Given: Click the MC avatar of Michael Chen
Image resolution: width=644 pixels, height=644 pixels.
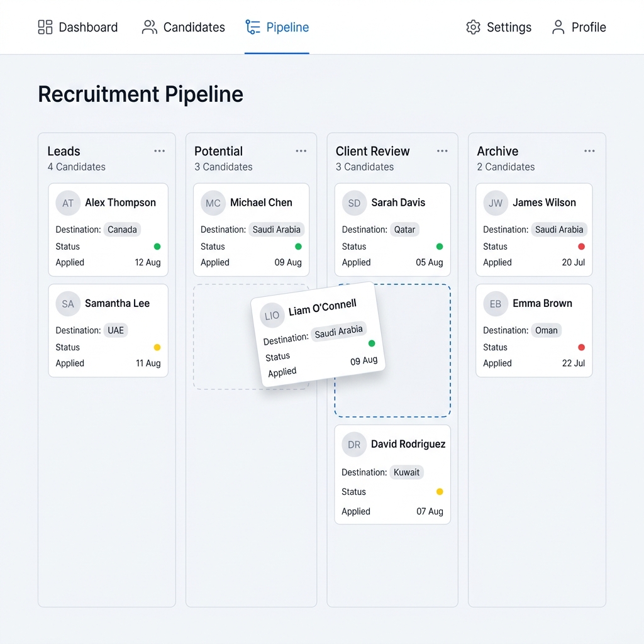Looking at the screenshot, I should 213,203.
